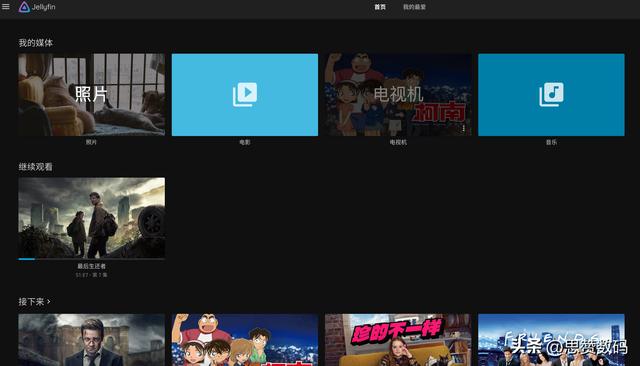The image size is (640, 366).
Task: Click the 照片 label under photo card
Action: (91, 142)
